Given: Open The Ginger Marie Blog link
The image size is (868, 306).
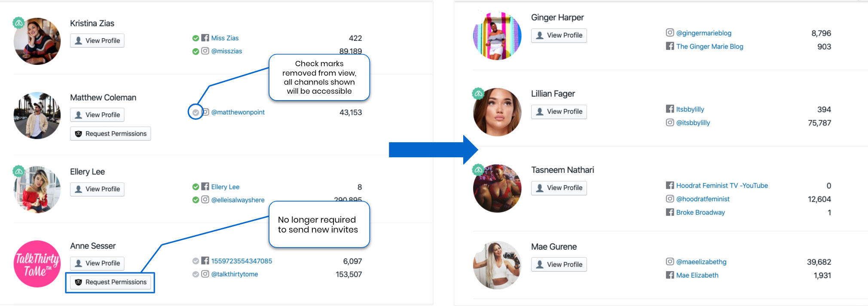Looking at the screenshot, I should click(709, 46).
